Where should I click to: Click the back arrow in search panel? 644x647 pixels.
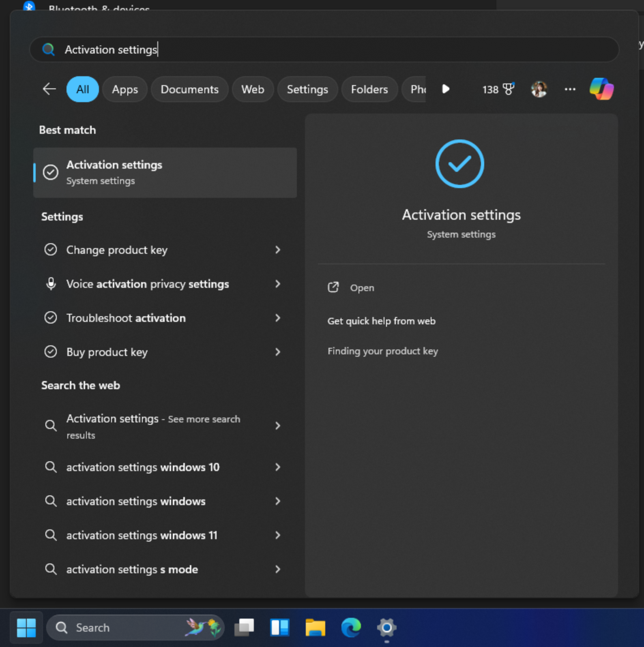tap(49, 89)
